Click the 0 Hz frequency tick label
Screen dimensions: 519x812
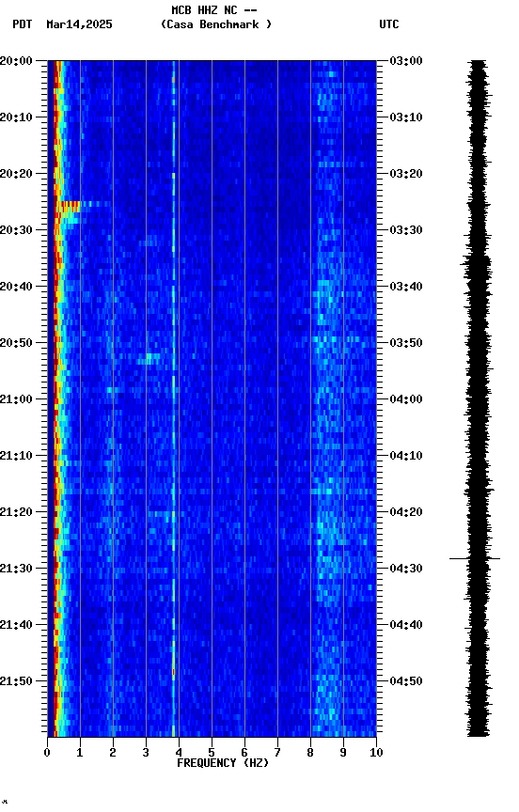pyautogui.click(x=47, y=753)
